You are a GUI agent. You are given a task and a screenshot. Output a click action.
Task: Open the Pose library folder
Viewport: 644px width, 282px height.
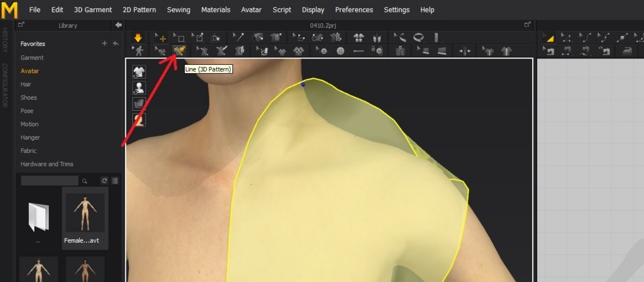pyautogui.click(x=27, y=111)
